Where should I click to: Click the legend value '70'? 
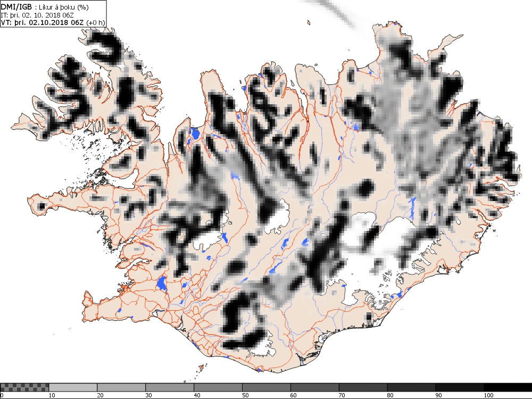point(342,395)
